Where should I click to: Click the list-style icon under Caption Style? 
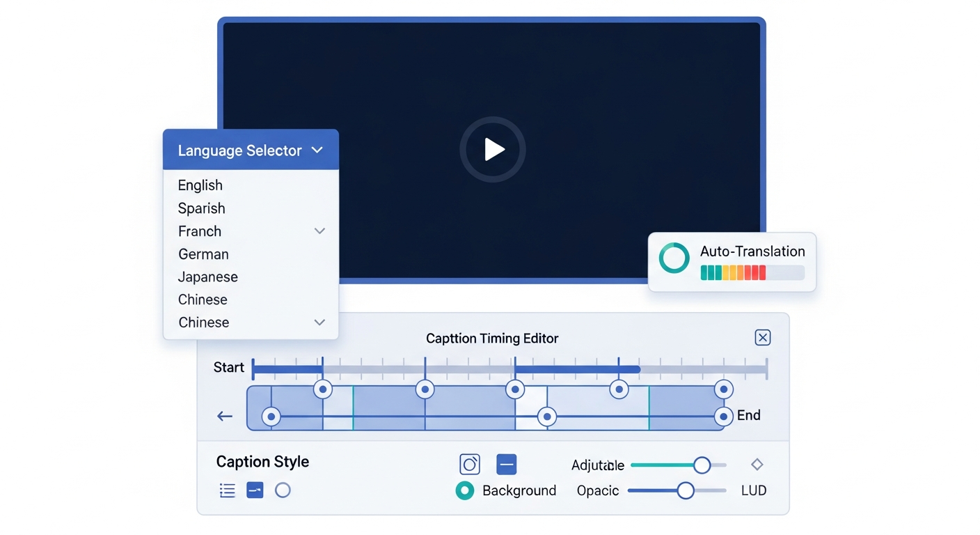pyautogui.click(x=227, y=490)
